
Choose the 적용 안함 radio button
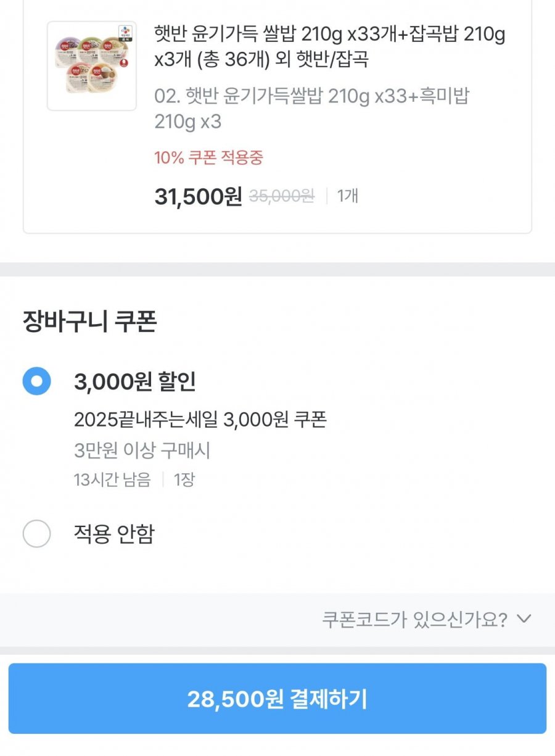pos(36,533)
